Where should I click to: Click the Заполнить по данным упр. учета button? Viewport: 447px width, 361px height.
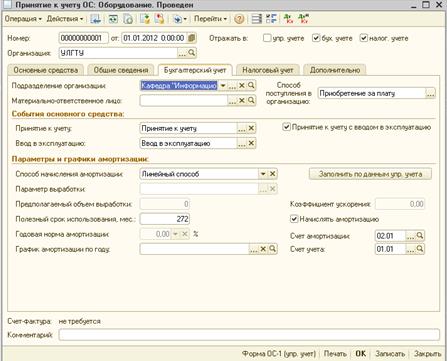[x=370, y=174]
